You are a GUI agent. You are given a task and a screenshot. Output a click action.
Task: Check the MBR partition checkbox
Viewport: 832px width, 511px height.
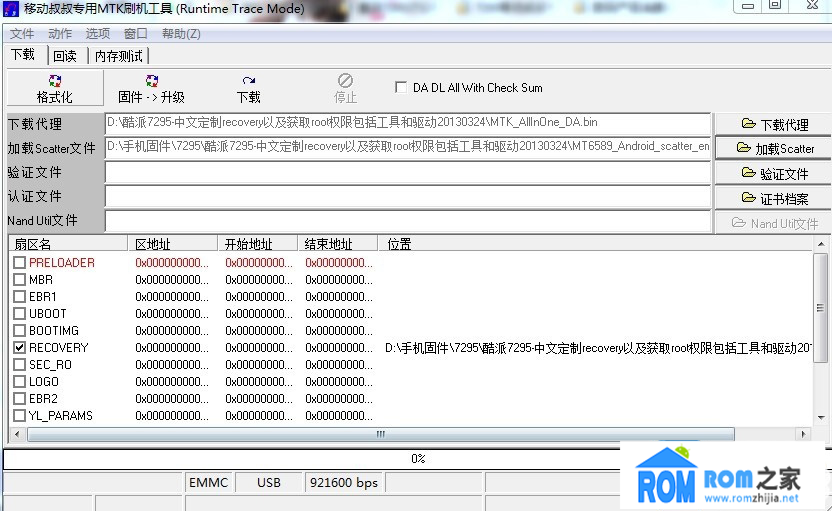(x=20, y=279)
